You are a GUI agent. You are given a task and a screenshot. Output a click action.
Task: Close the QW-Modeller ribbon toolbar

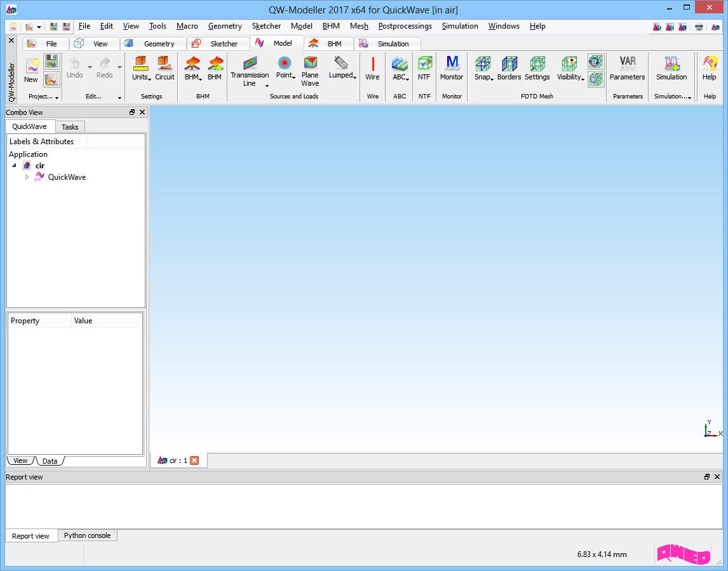tap(11, 41)
